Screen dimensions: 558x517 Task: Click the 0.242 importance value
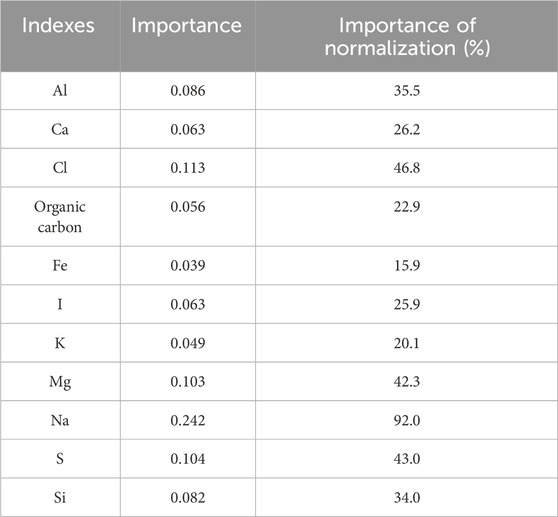(x=188, y=420)
